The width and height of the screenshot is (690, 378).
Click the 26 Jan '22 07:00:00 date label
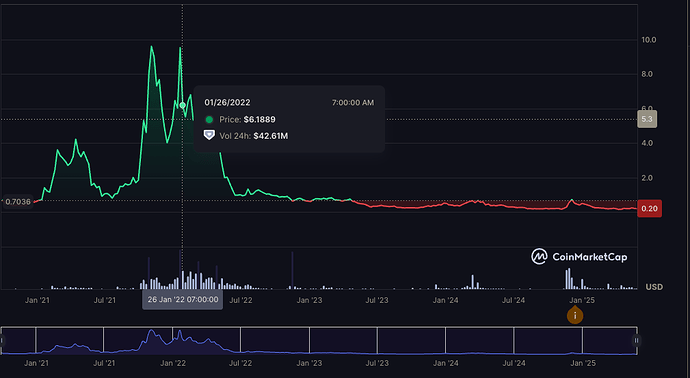tap(183, 300)
